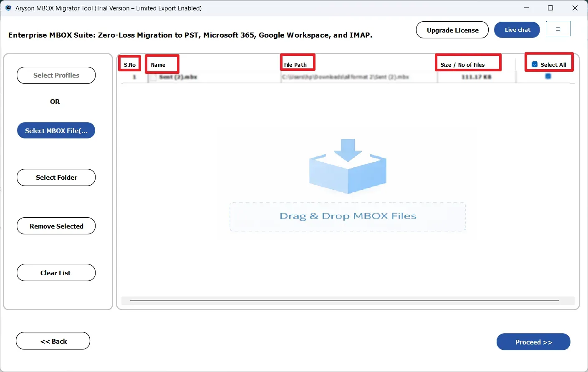588x372 pixels.
Task: Click the Name column header
Action: (158, 65)
